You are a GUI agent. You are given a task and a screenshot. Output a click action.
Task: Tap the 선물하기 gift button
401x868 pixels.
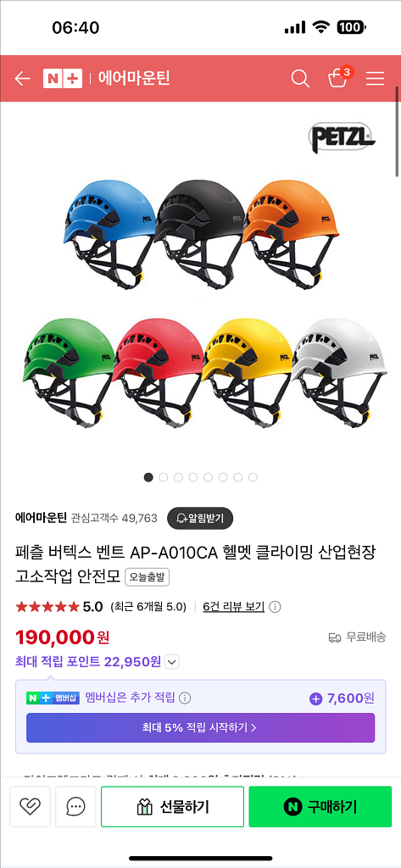pos(172,807)
